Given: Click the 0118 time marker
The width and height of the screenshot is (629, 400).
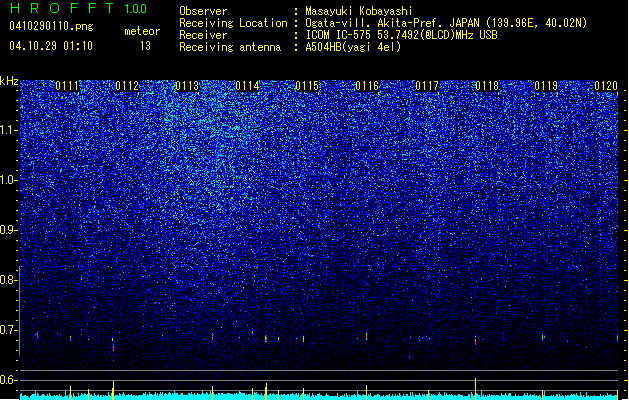Looking at the screenshot, I should click(x=487, y=86).
